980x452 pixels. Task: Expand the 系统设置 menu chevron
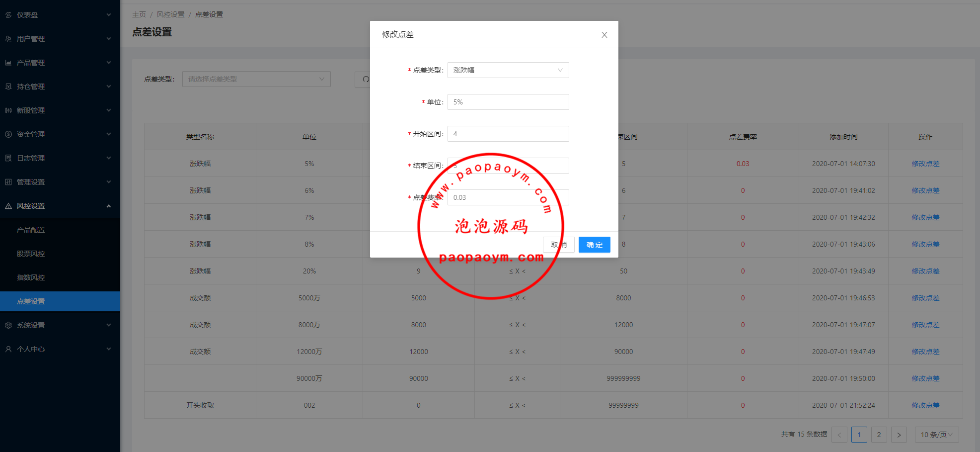[109, 325]
